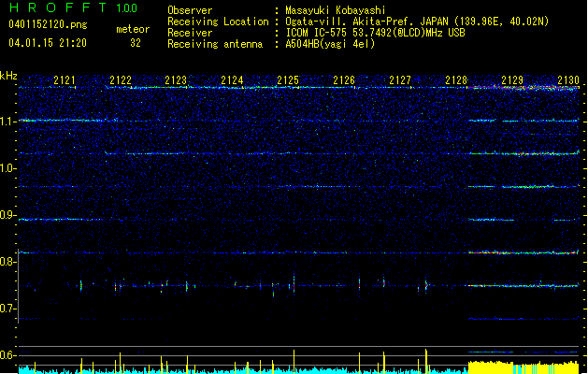
Task: Select the filename 0401152120.png
Action: click(48, 25)
